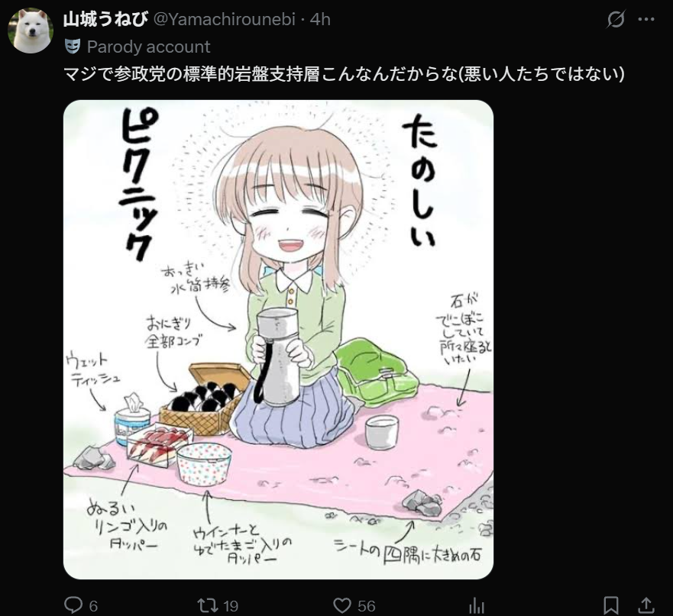673x616 pixels.
Task: View the 6 replies count
Action: [93, 606]
